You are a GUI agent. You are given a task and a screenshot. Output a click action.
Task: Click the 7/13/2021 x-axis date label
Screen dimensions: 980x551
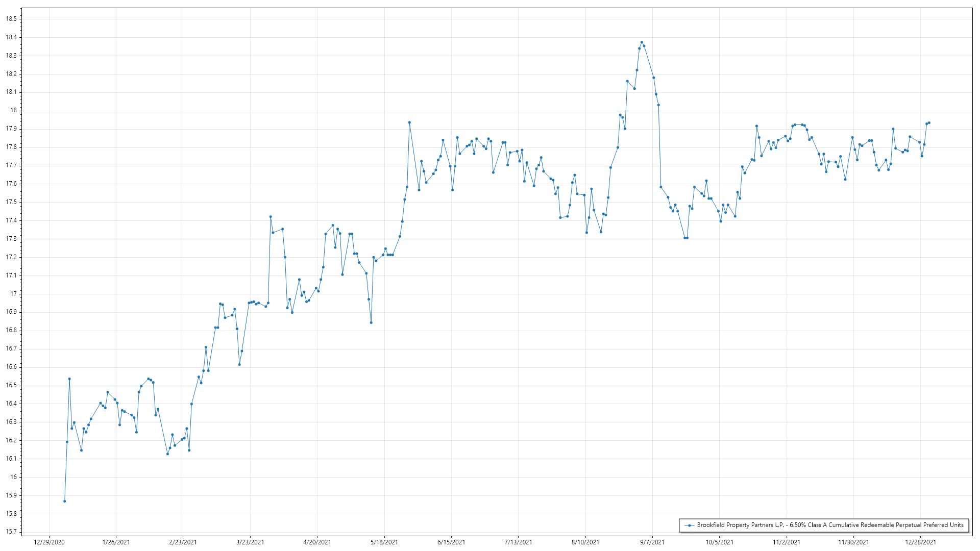coord(518,542)
